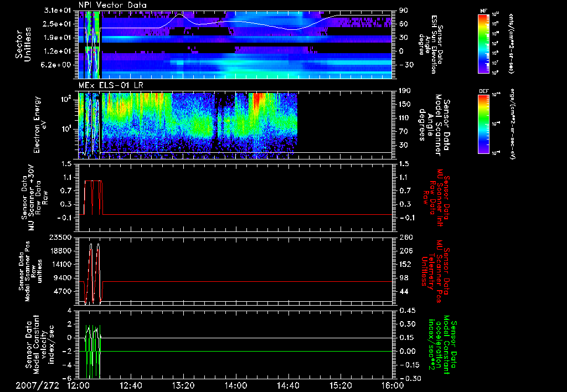Click the Model Scanner Pos Raw axis title
The width and height of the screenshot is (567, 392).
pos(30,271)
